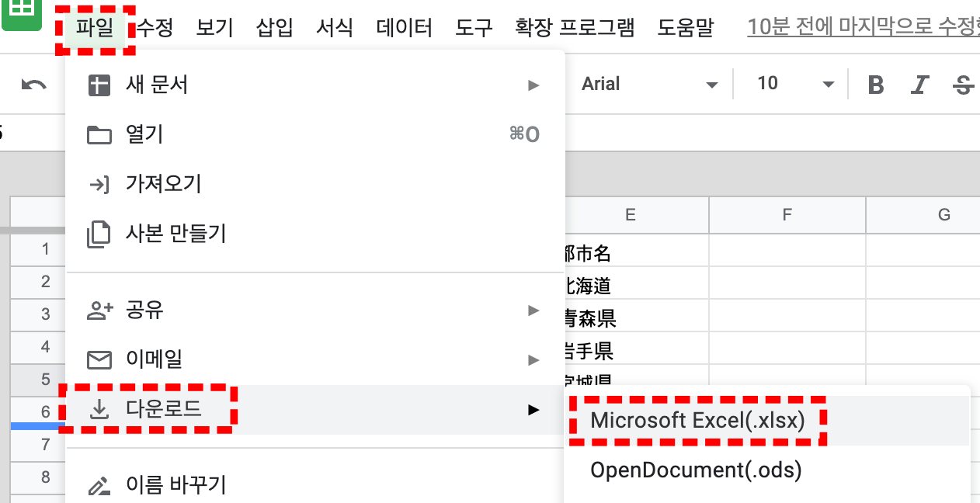Select the cell containing 岩手県
This screenshot has height=503, width=980.
point(637,347)
